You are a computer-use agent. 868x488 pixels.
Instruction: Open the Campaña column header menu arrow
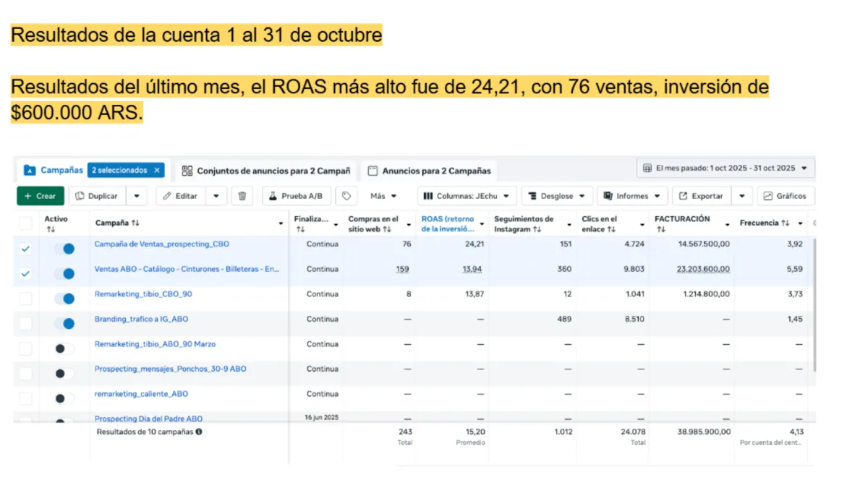tap(281, 223)
